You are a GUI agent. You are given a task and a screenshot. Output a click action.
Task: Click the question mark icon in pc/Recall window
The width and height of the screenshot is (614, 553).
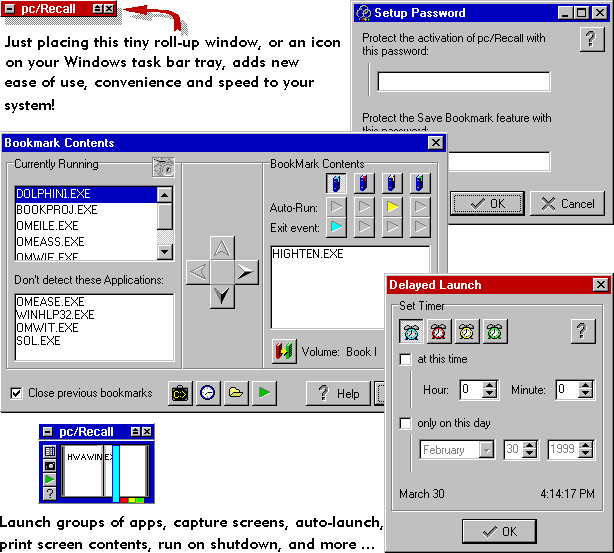point(49,493)
